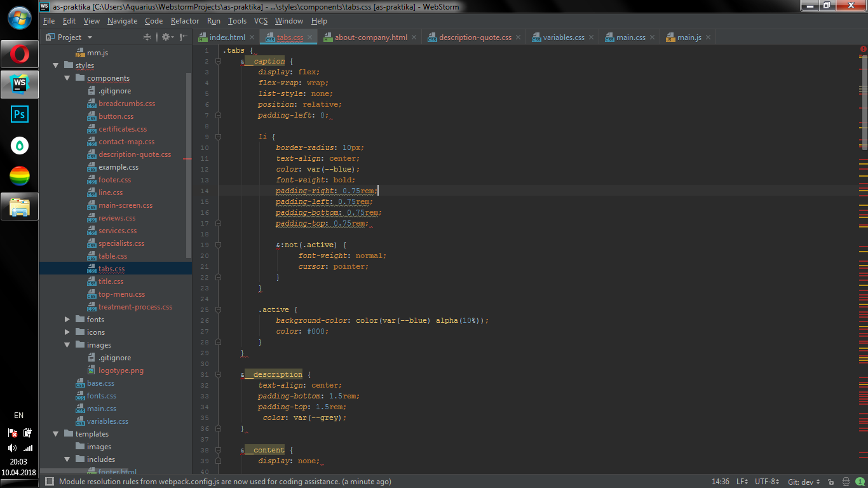The height and width of the screenshot is (488, 868).
Task: Switch to the about-company.html tab
Action: point(371,37)
